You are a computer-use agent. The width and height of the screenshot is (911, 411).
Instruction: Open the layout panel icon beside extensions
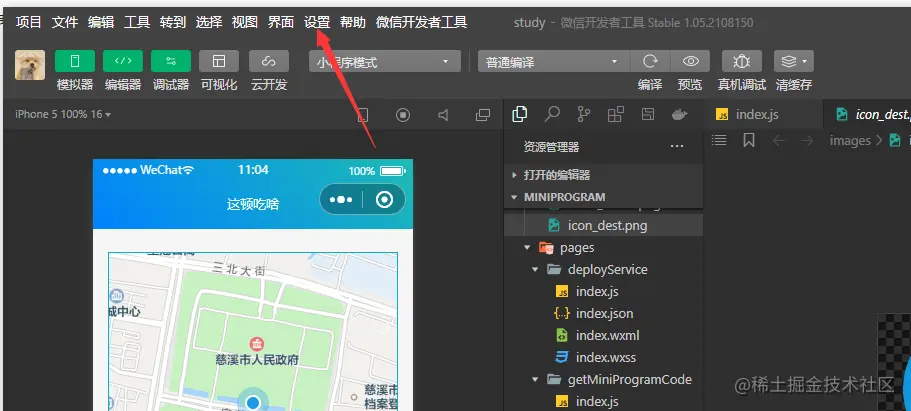coord(648,114)
